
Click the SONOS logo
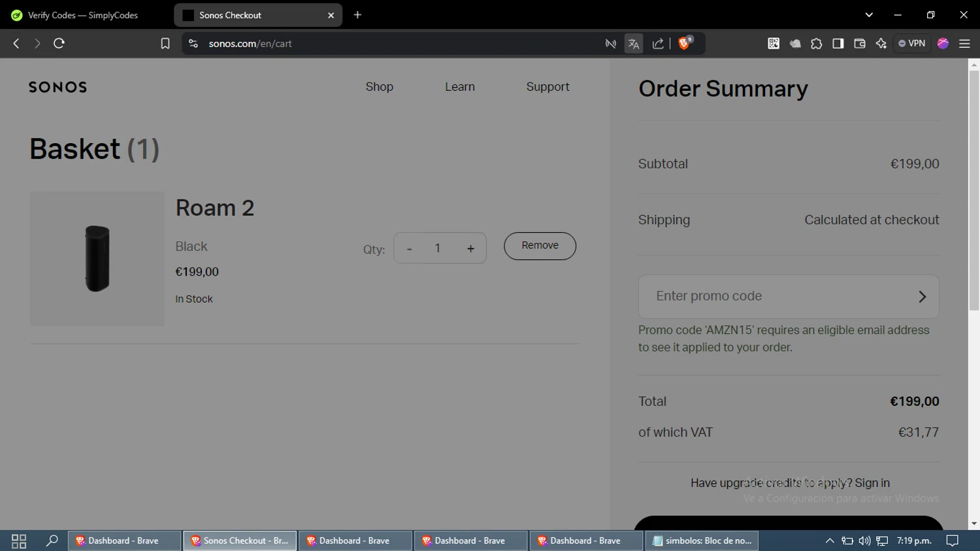57,87
